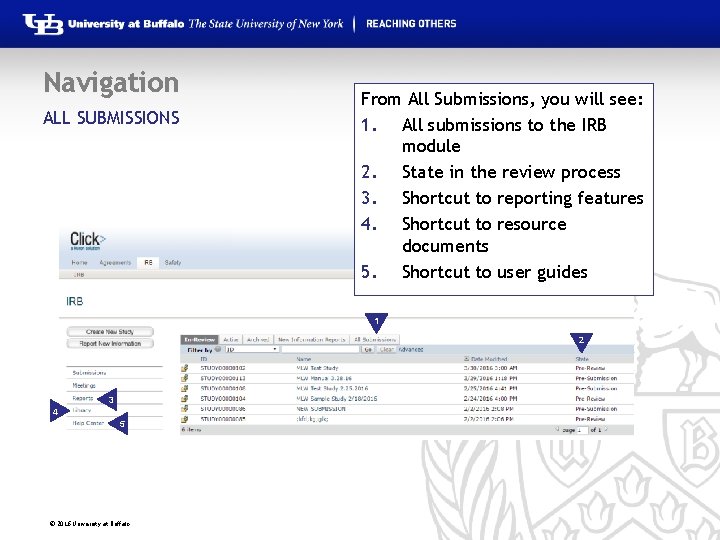The image size is (720, 540).
Task: Sort by the ID column header
Action: coord(204,359)
